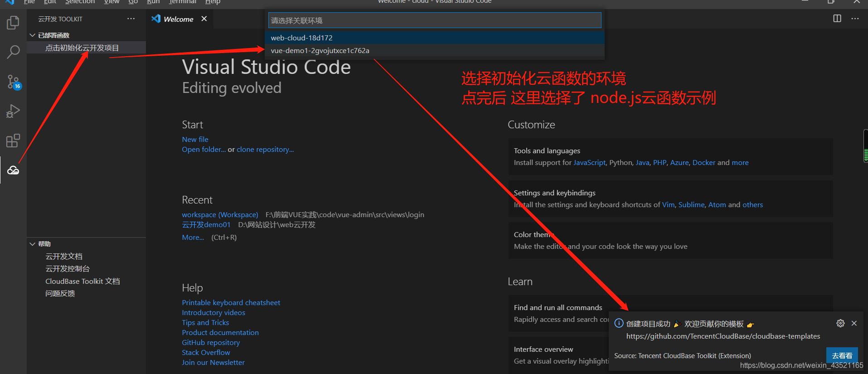Dismiss the 创建项目成功 notification

click(x=854, y=323)
